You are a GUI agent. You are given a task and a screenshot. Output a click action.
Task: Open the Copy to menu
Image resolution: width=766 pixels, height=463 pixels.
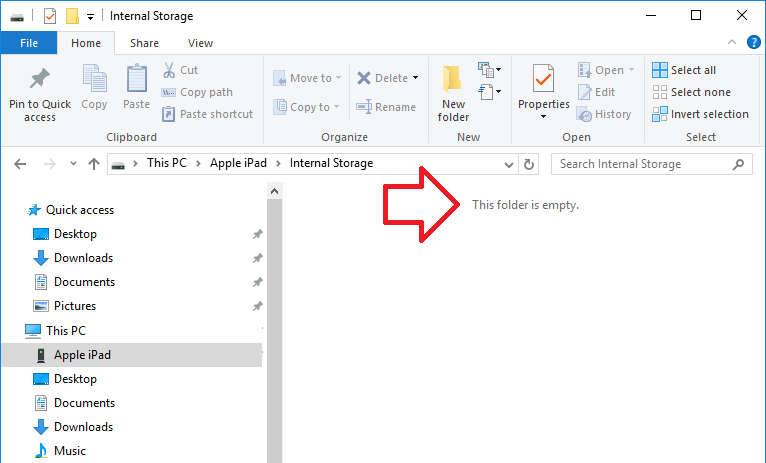click(x=306, y=107)
